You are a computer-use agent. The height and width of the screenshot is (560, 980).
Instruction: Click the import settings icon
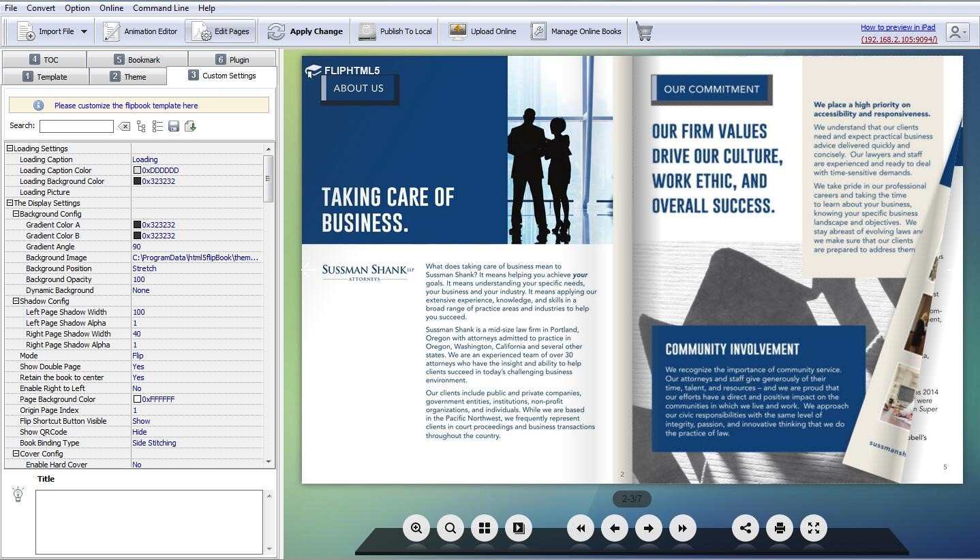click(190, 126)
